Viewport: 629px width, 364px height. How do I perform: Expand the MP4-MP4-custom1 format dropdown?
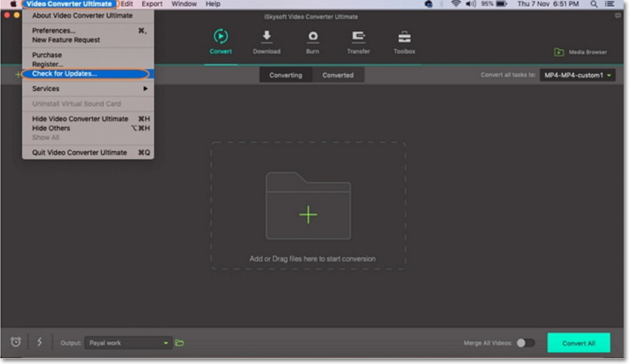coord(577,75)
